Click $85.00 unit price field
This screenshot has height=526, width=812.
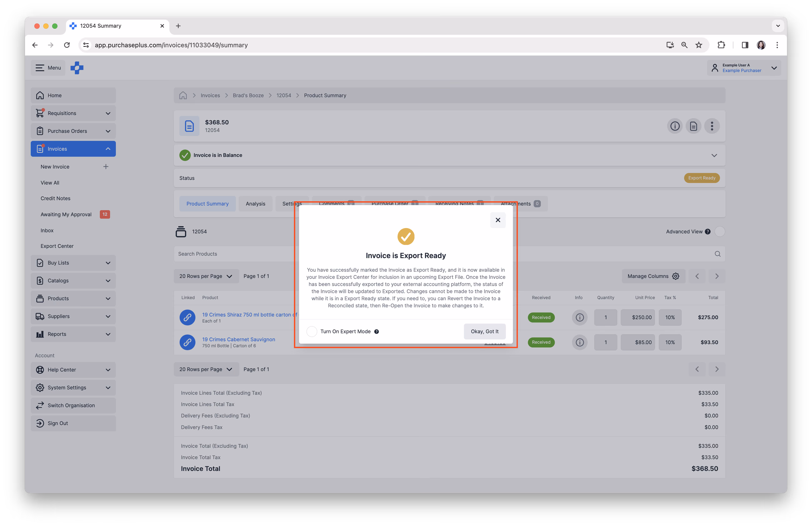[638, 342]
